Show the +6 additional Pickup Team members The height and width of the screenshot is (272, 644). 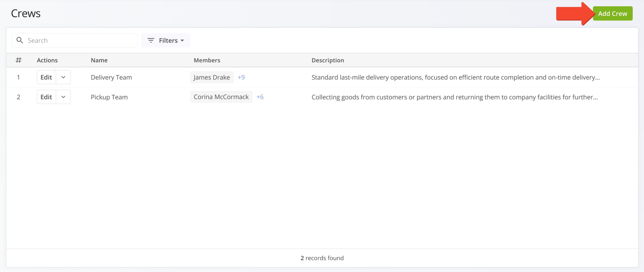260,97
